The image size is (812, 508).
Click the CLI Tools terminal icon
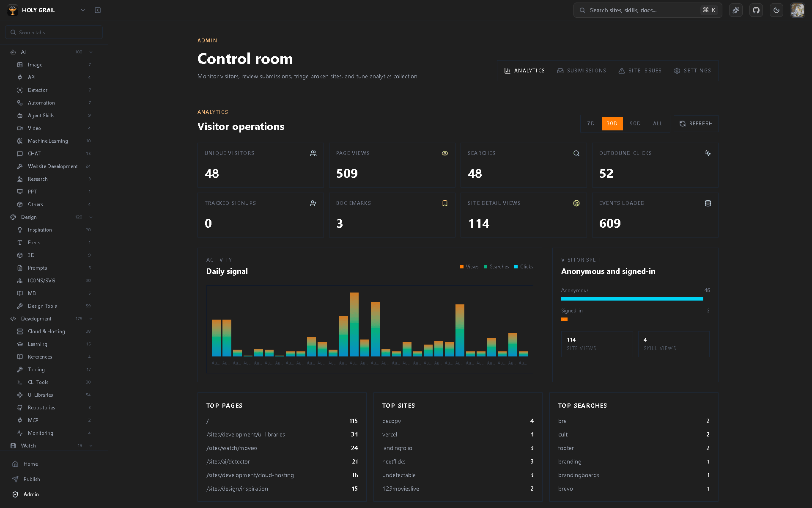click(x=20, y=382)
